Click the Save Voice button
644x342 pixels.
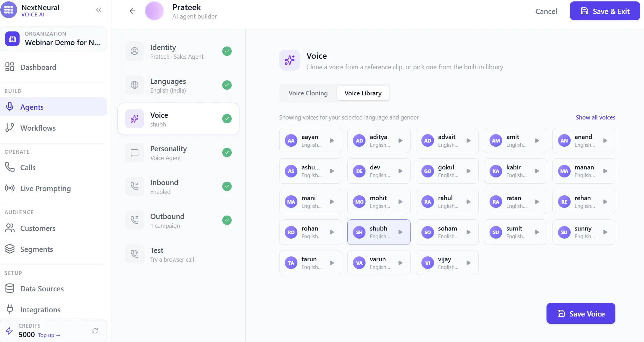point(581,313)
